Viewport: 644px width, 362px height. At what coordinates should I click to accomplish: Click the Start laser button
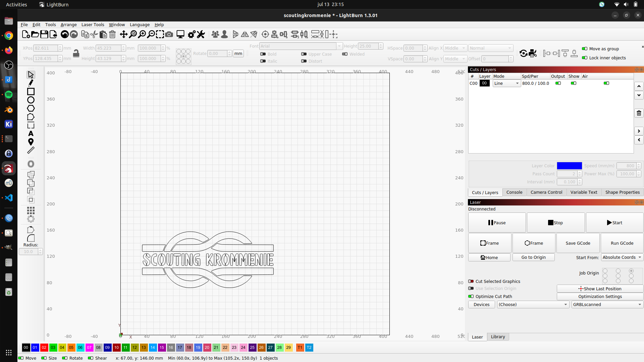[x=614, y=223]
